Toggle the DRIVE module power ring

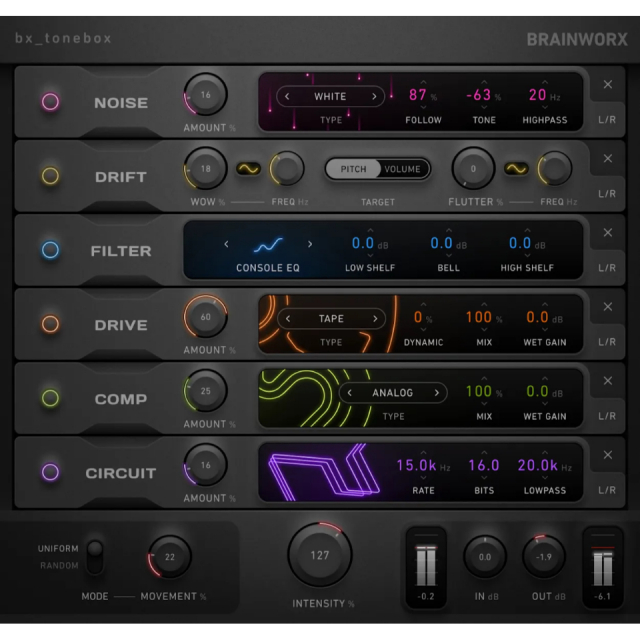tap(51, 324)
